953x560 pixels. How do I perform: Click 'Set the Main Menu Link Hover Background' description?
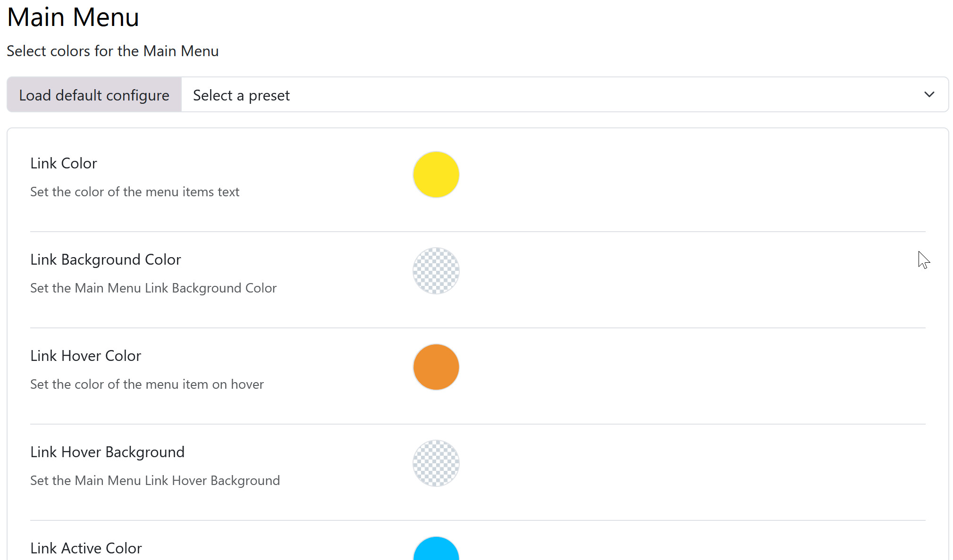coord(155,481)
